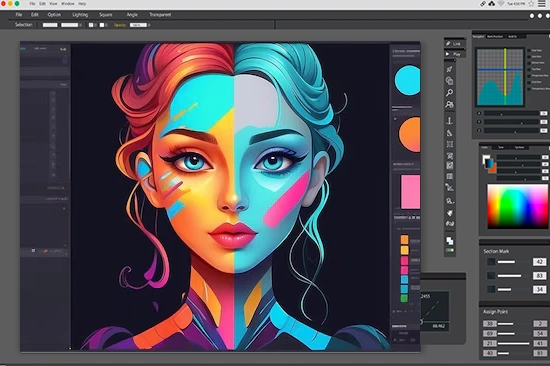Click the Section Mark value field showing 42
Image resolution: width=550 pixels, height=366 pixels.
click(x=539, y=262)
